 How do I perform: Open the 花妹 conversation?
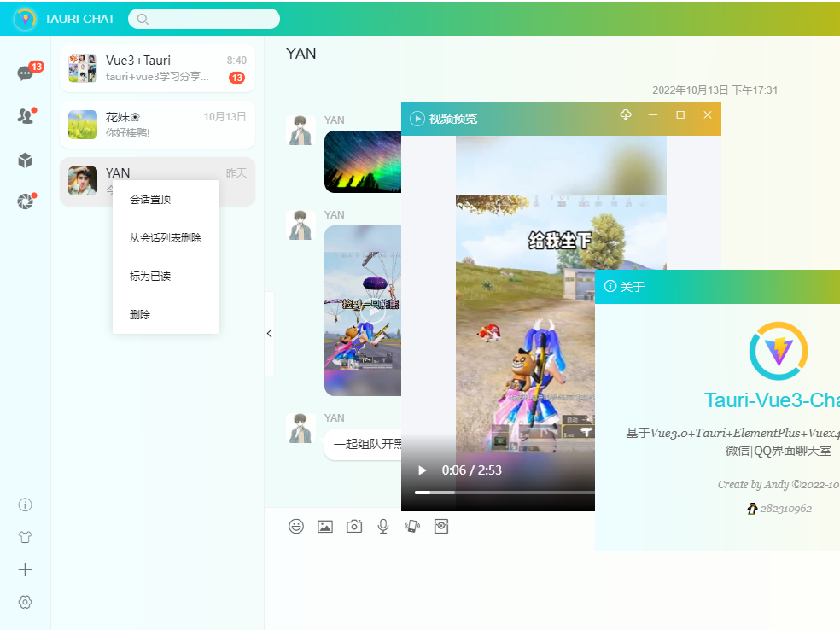[x=157, y=125]
